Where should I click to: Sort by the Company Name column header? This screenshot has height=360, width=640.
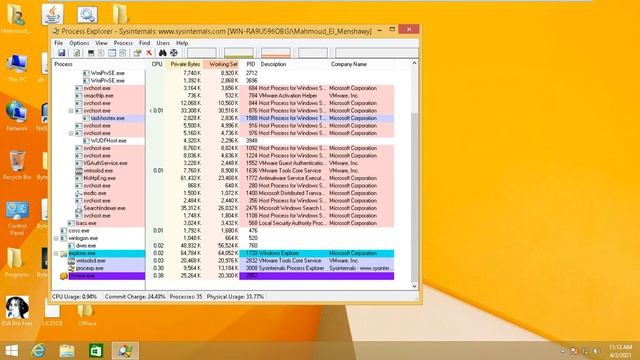[361, 64]
